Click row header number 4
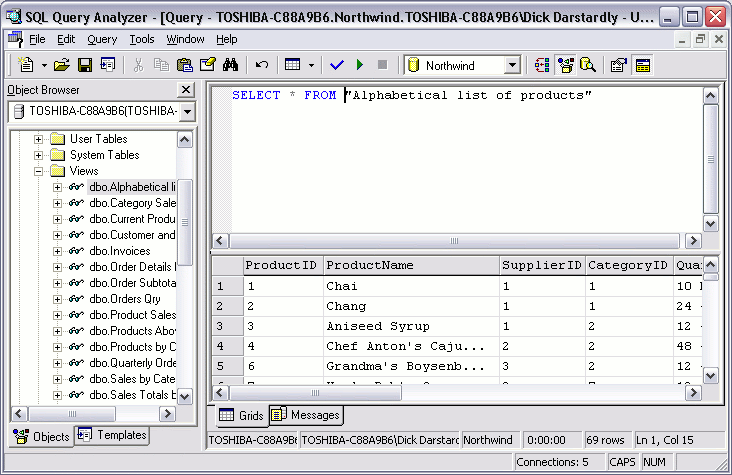This screenshot has width=732, height=475. tap(227, 347)
